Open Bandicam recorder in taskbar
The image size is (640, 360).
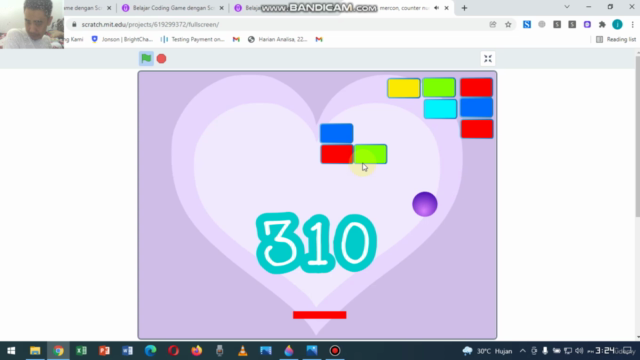click(x=335, y=351)
